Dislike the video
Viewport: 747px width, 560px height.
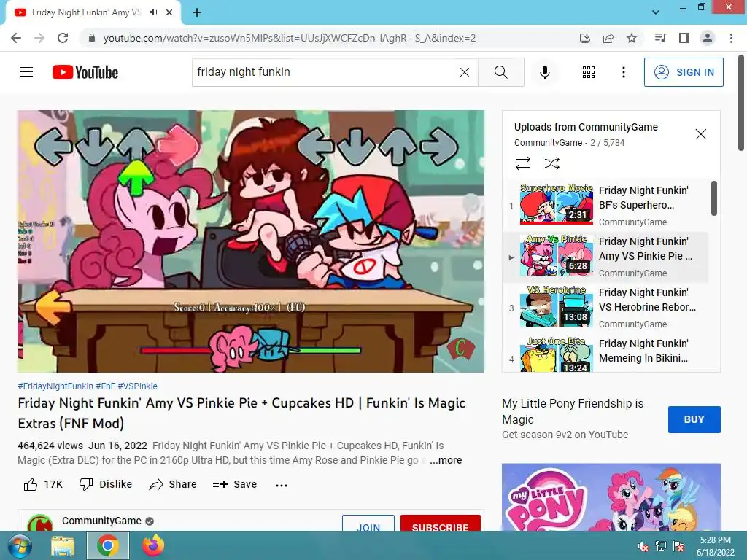click(x=105, y=484)
